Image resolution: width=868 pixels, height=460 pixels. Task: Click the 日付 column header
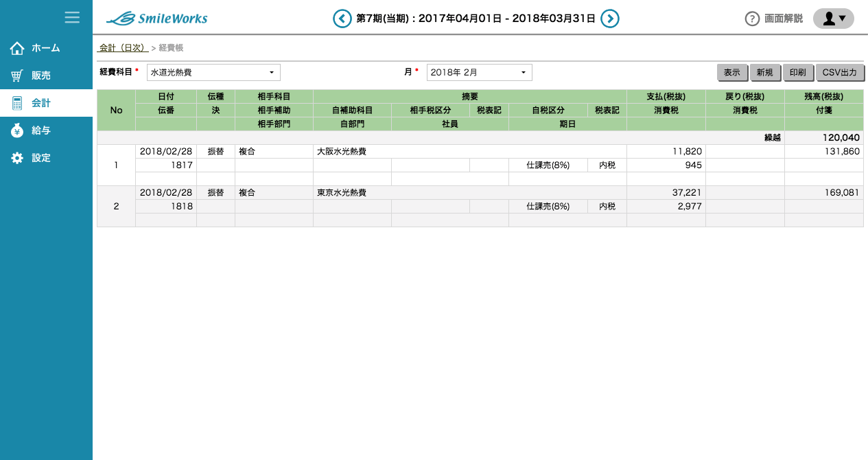point(166,97)
